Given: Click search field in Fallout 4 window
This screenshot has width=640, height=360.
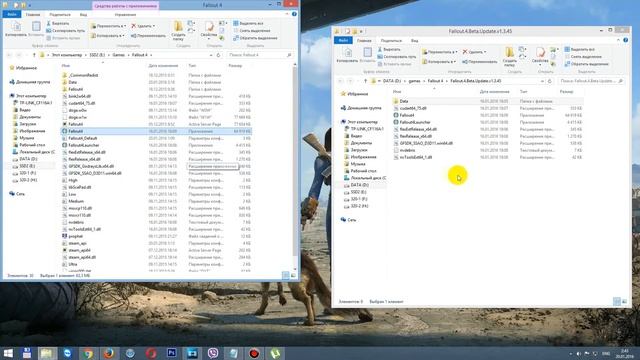Looking at the screenshot, I should [x=259, y=55].
